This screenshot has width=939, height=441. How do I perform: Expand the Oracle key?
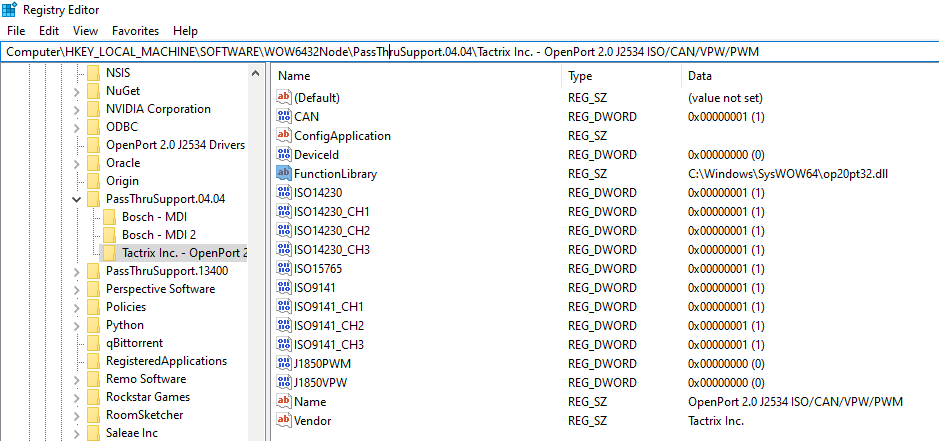[x=76, y=163]
